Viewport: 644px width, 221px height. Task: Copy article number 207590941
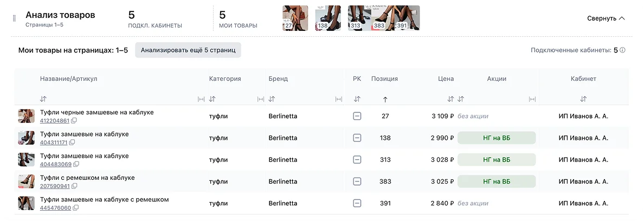click(74, 186)
